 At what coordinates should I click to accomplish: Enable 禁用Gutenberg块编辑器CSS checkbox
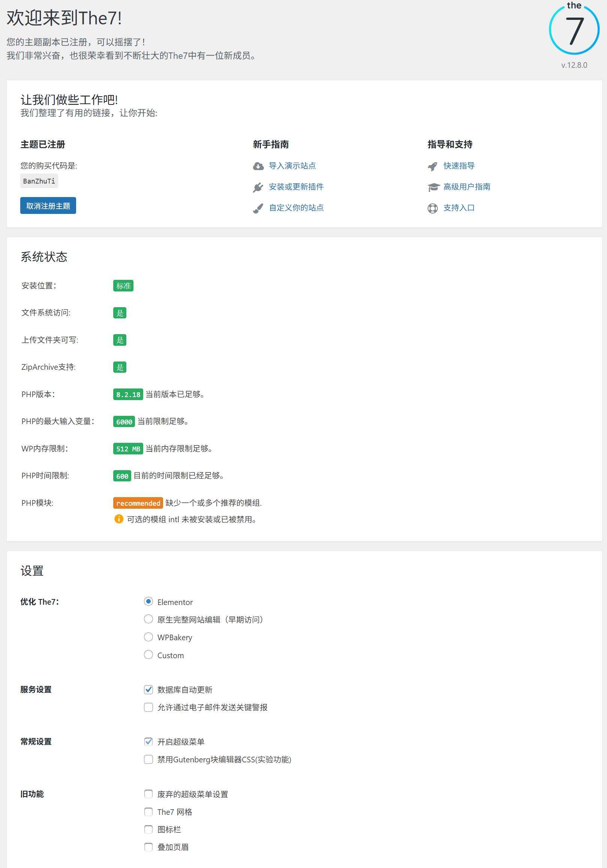click(x=148, y=759)
